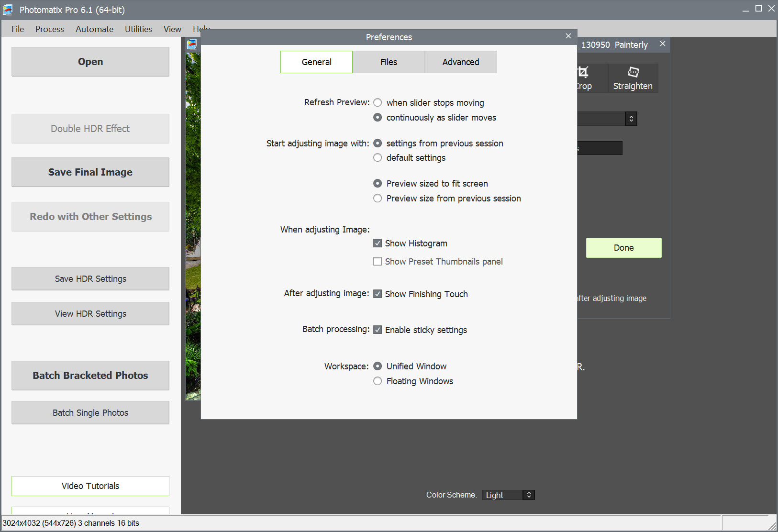
Task: Click the 'Color Scheme:' label
Action: point(451,495)
